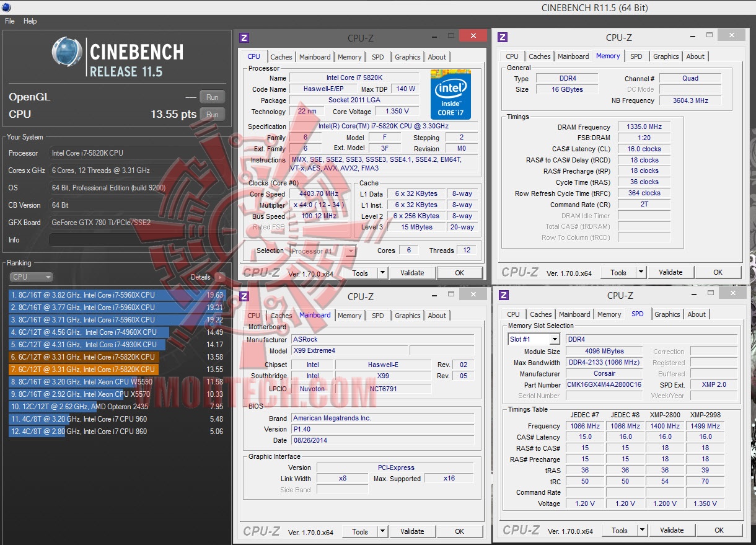Open Graphics tab in top-left CPU-Z window
The height and width of the screenshot is (545, 756).
click(408, 57)
